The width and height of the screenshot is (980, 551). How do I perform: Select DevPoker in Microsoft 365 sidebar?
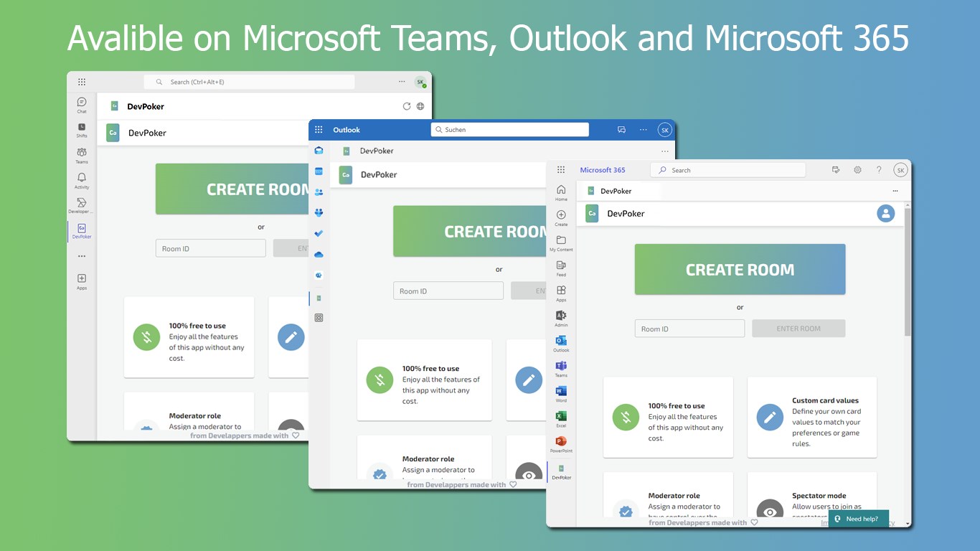[x=561, y=471]
